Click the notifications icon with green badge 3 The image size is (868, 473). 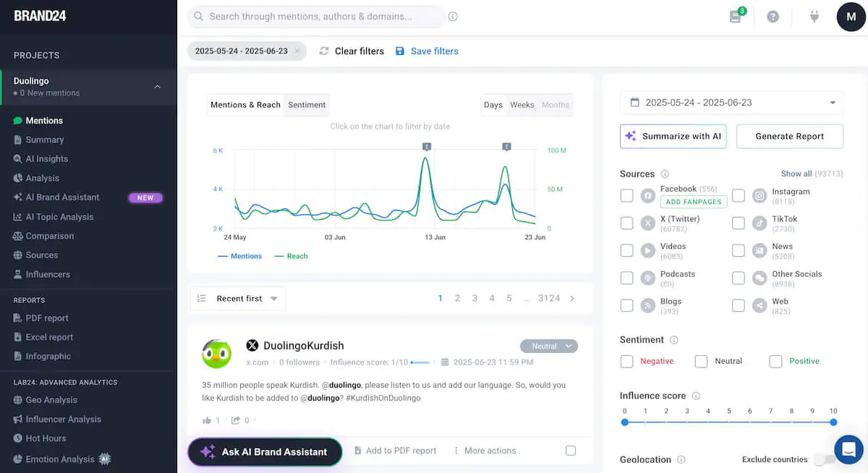pyautogui.click(x=735, y=16)
